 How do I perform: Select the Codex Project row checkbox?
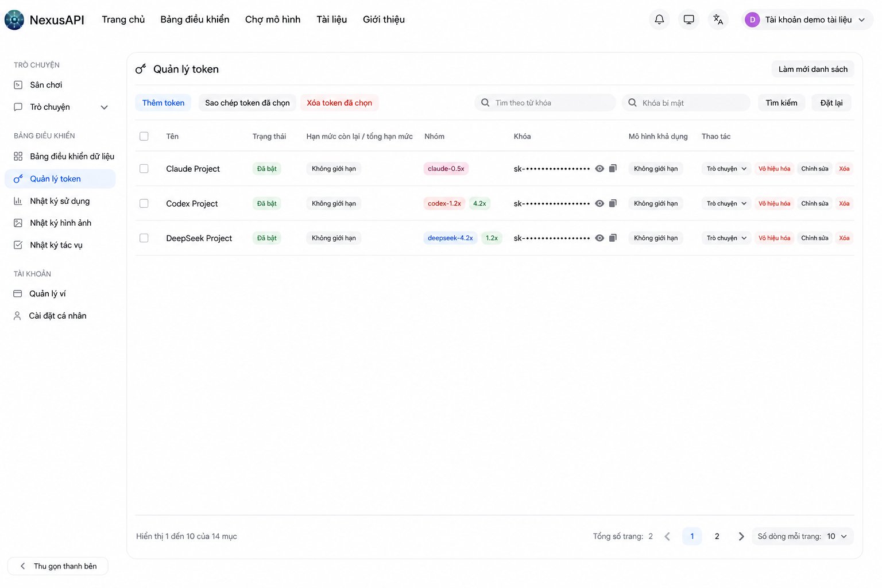144,203
